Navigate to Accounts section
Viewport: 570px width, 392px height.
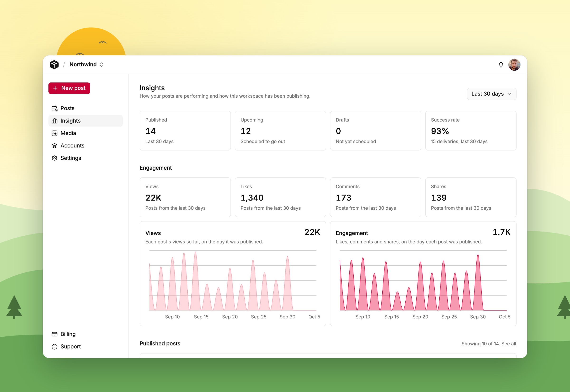point(85,146)
